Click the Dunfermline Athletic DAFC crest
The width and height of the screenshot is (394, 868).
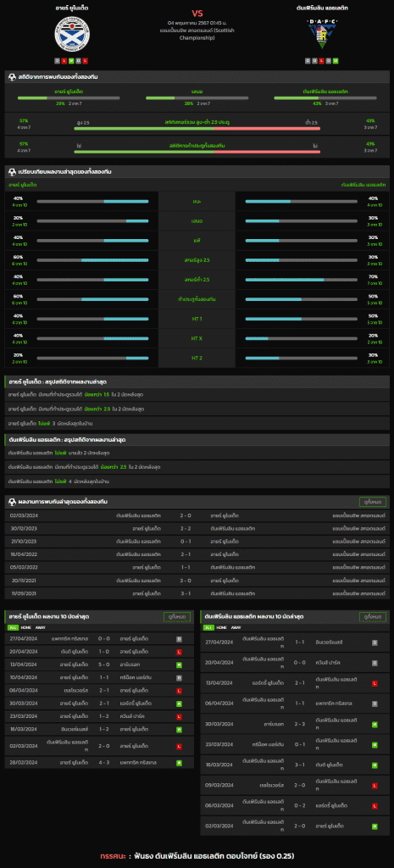(321, 34)
